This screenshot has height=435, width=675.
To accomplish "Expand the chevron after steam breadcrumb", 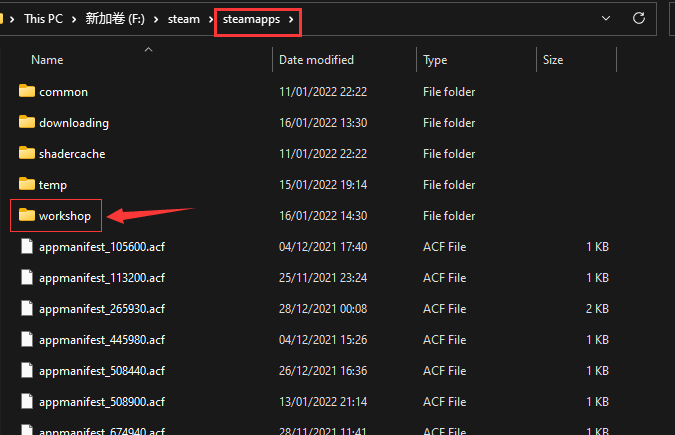I will (x=211, y=19).
